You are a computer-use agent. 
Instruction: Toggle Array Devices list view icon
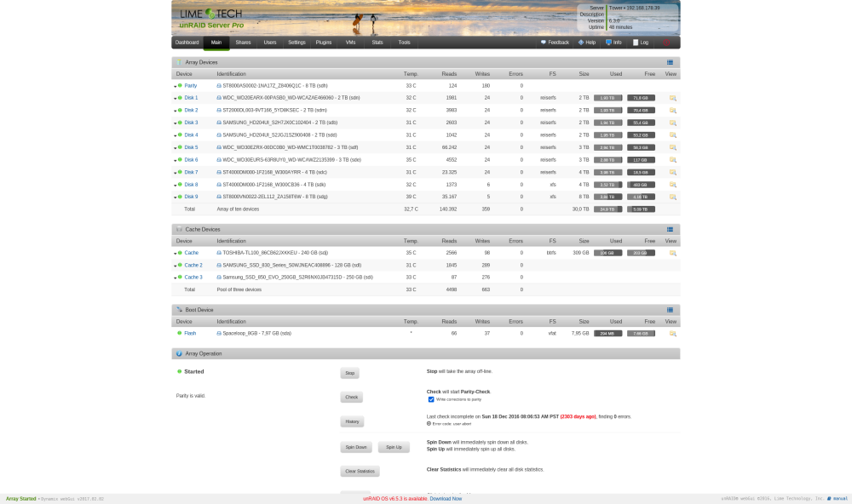point(670,62)
